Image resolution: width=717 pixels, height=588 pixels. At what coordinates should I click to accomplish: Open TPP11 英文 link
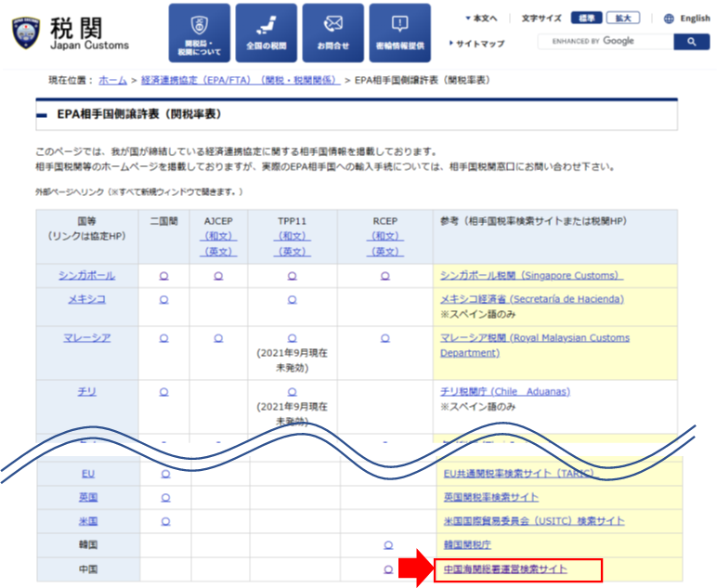(292, 252)
